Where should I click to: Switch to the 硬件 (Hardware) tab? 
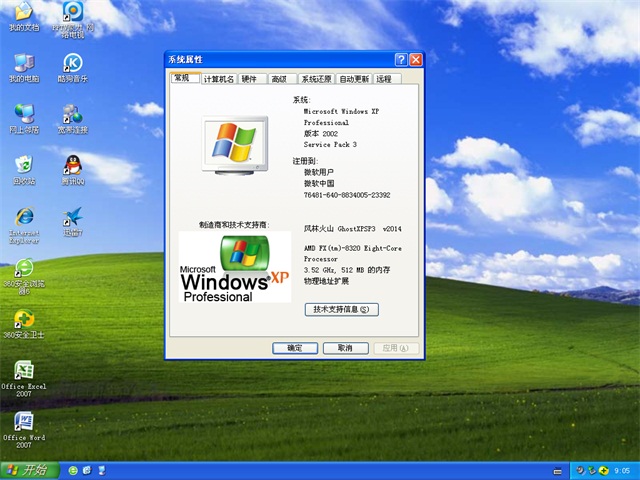(249, 79)
